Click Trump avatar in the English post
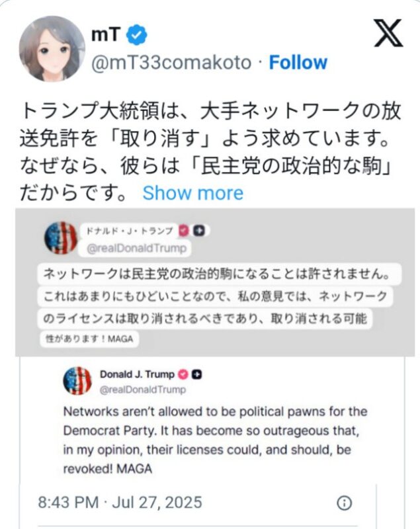The image size is (420, 529). 77,380
